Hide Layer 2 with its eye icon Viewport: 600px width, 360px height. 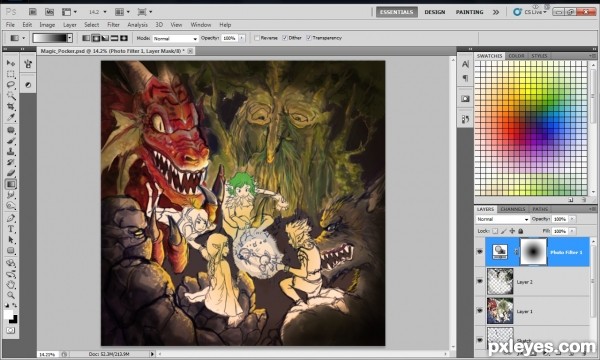[x=480, y=281]
